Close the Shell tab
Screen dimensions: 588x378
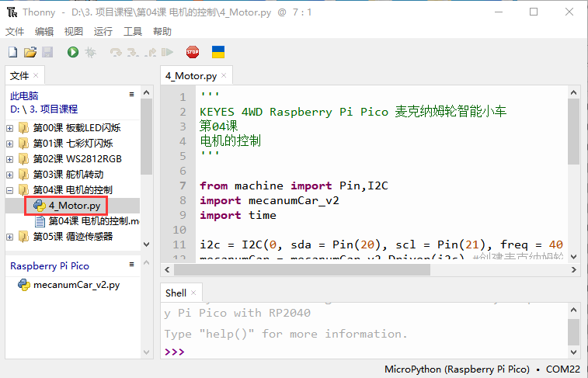pos(193,293)
